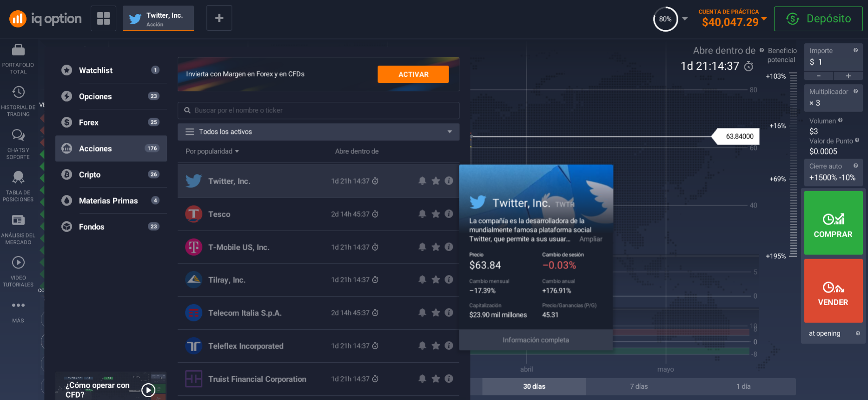Toggle price alert bell for Twitter, Inc.
This screenshot has width=868, height=400.
[422, 181]
